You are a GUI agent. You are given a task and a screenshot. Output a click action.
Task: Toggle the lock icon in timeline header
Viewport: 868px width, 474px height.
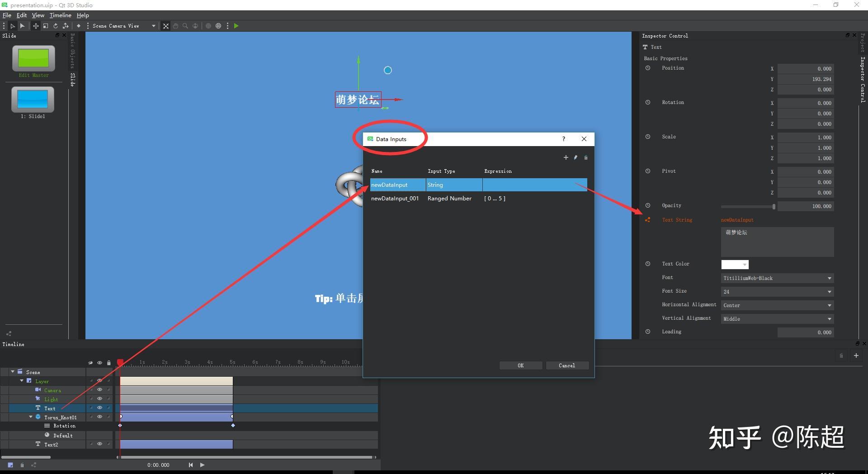108,362
